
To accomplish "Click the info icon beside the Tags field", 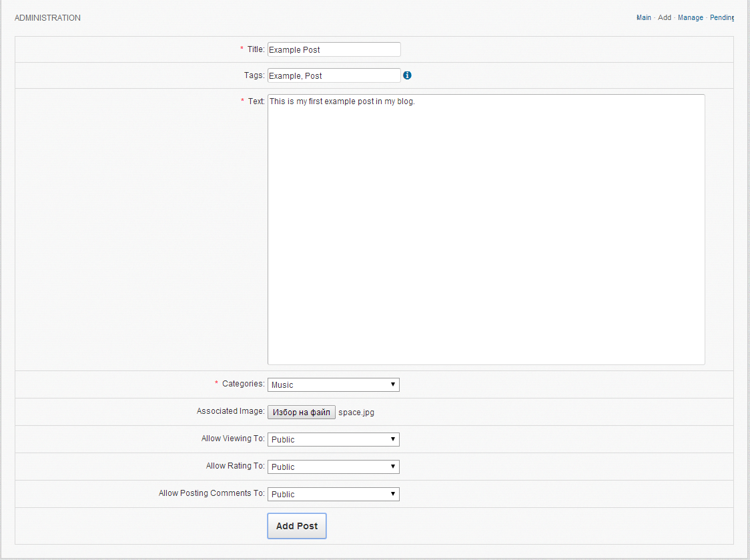I will [x=407, y=75].
